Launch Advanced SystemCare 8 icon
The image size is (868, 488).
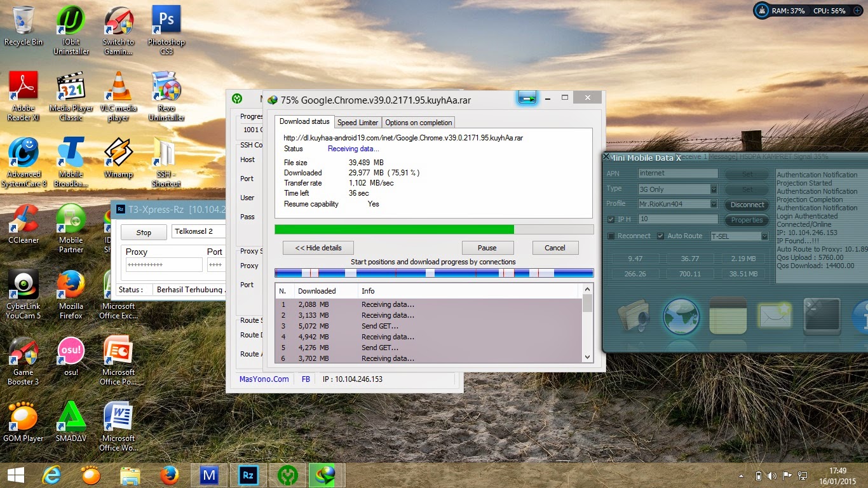(x=24, y=163)
